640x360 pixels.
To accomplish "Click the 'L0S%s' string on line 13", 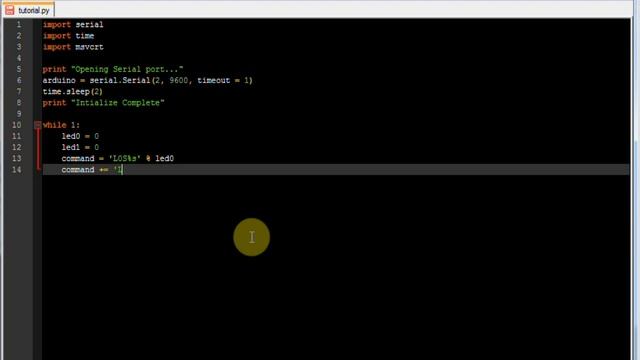I will click(124, 158).
